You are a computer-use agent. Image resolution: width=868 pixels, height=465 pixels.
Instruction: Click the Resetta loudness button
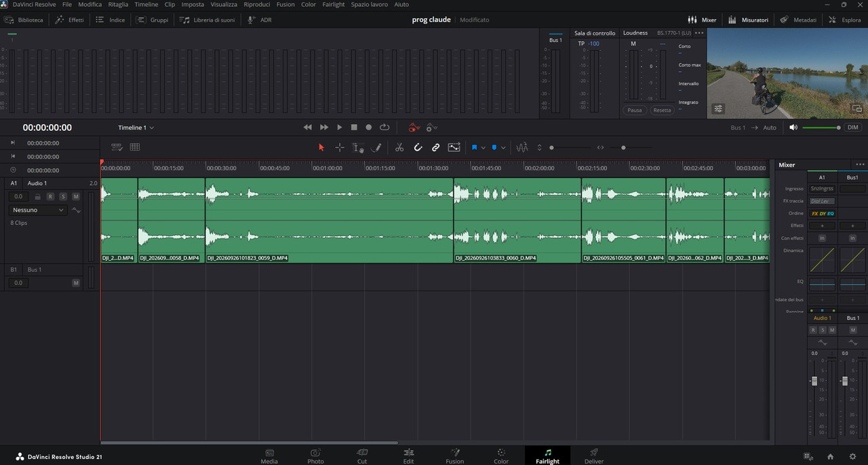pos(662,110)
